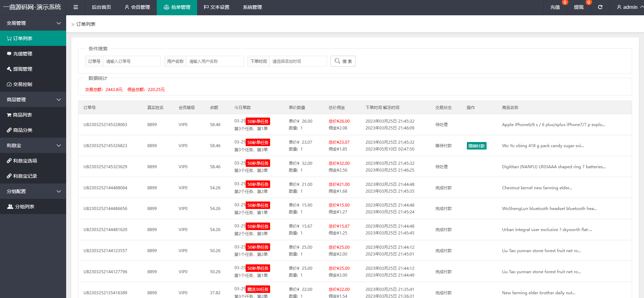Collapse the 商品管理 sidebar section

click(33, 100)
